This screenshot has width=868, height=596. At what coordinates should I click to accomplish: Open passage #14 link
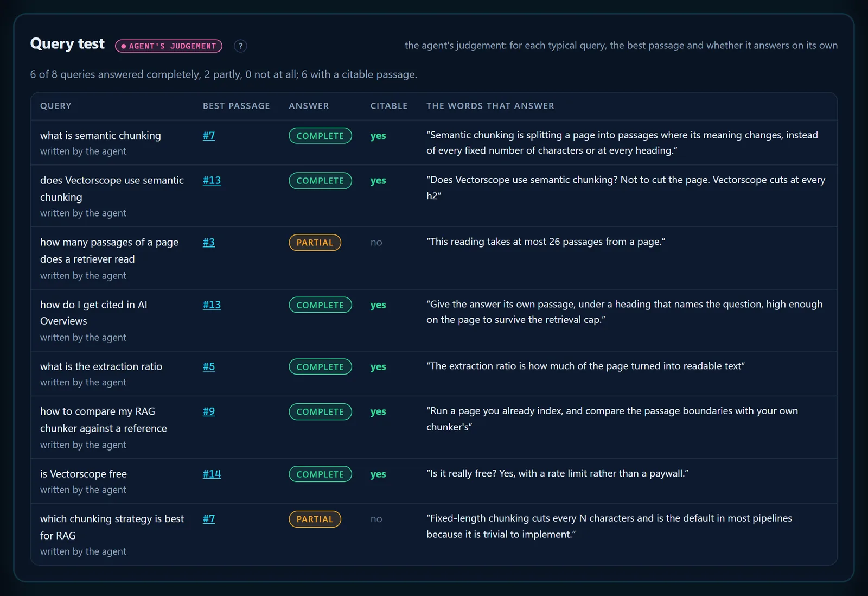[x=212, y=474]
